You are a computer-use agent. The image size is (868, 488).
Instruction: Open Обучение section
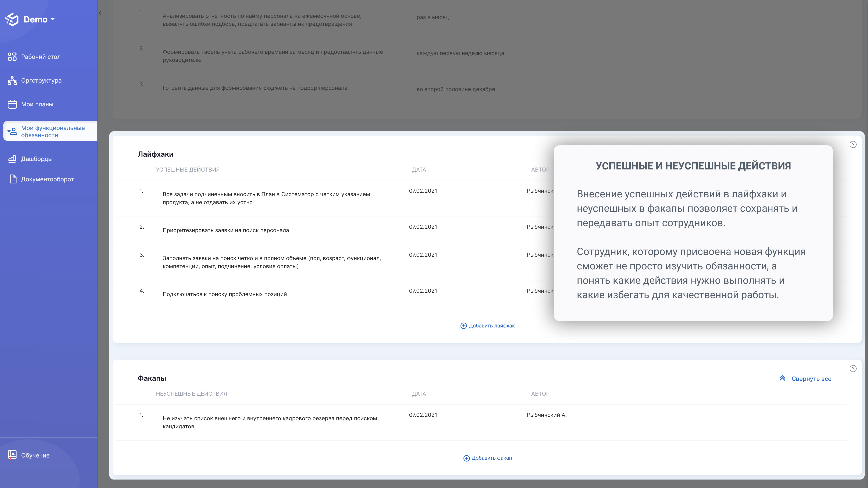(x=35, y=455)
